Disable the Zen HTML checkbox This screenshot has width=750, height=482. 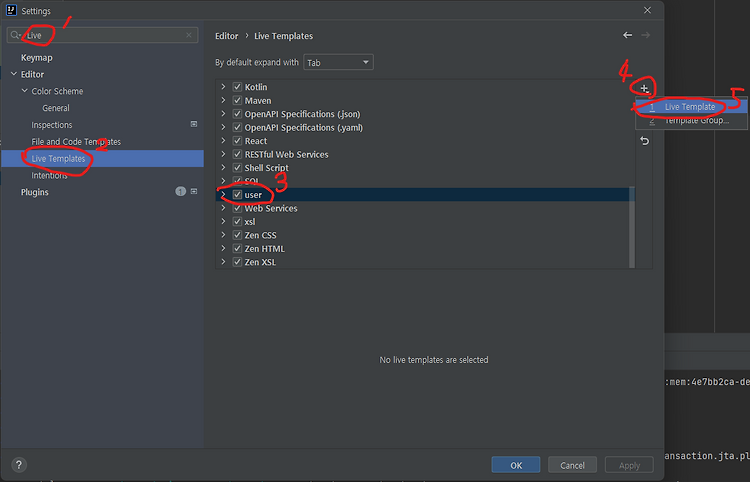[237, 248]
